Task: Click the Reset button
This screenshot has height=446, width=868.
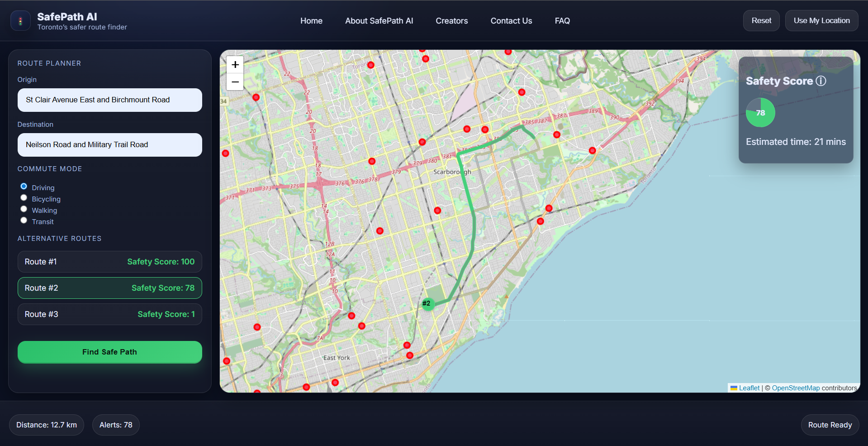Action: [761, 21]
